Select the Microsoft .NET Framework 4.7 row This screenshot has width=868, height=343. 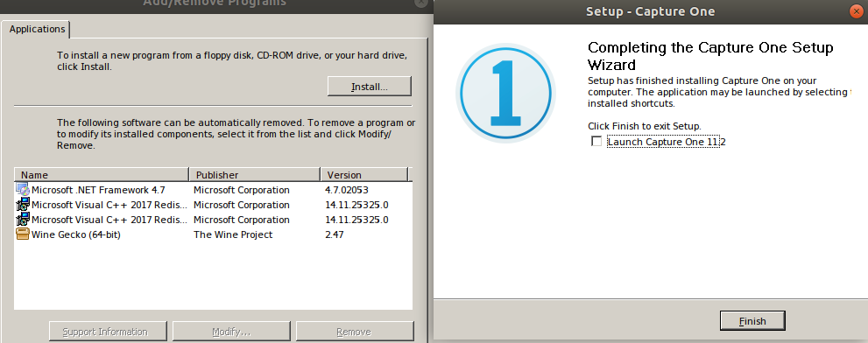pos(213,190)
